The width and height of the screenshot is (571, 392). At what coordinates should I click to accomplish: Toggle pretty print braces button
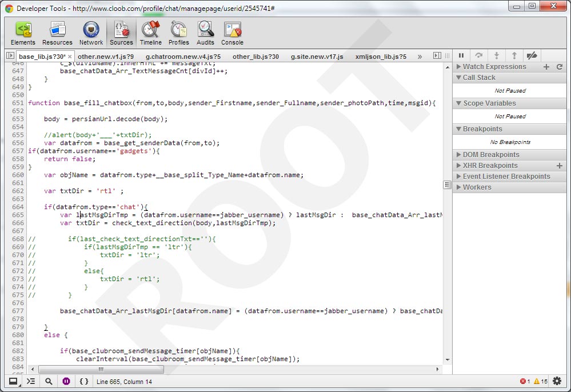[84, 381]
